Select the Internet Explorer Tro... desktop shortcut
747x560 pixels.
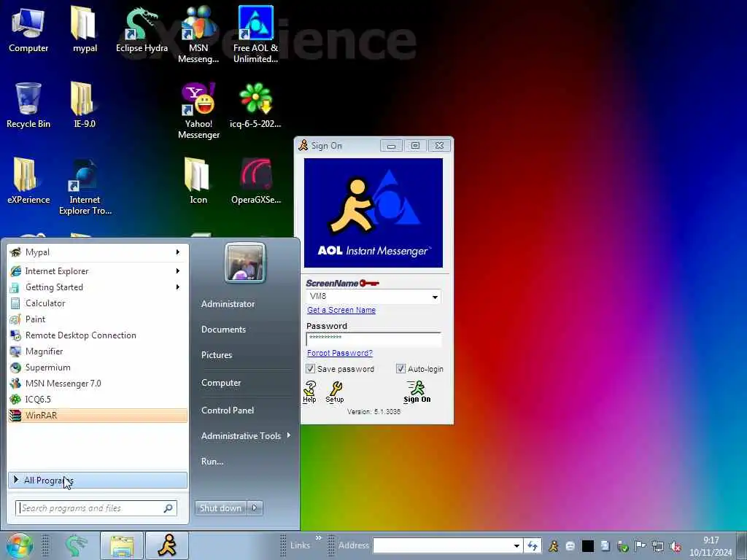click(85, 187)
